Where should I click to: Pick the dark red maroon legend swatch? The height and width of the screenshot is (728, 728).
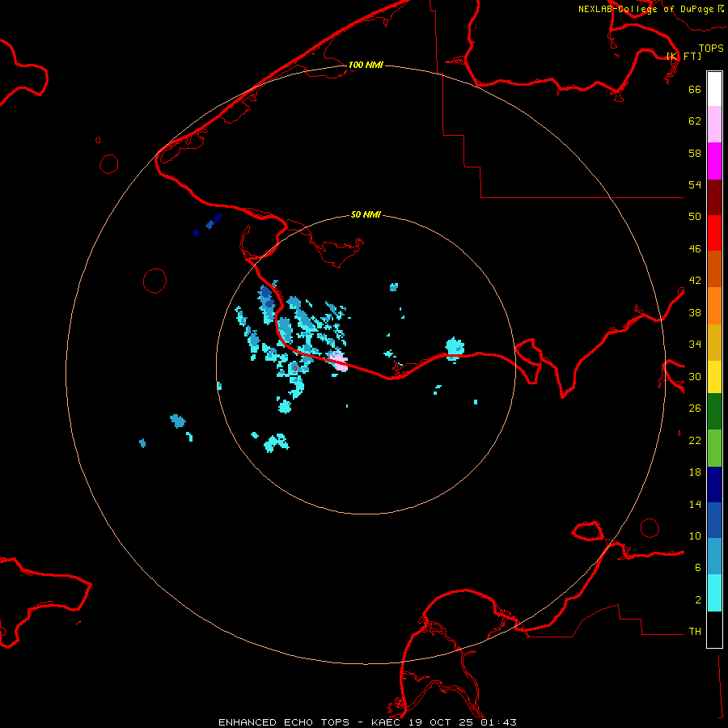tap(714, 197)
